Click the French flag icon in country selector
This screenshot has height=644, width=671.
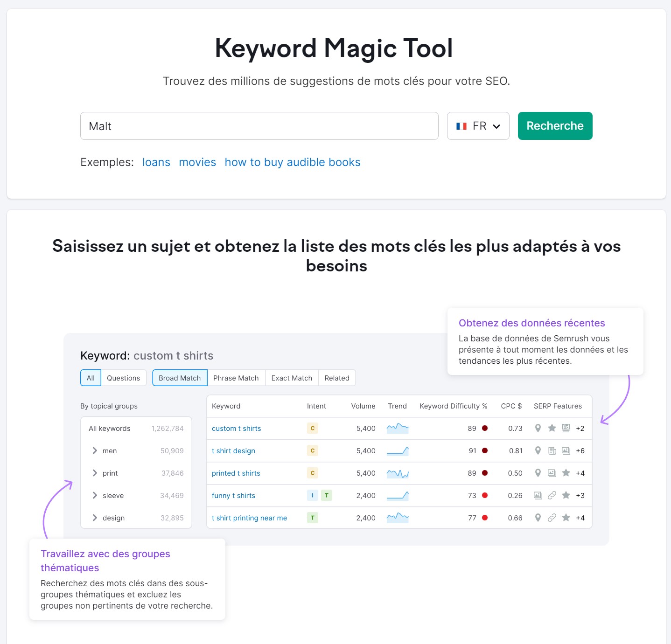pos(461,126)
